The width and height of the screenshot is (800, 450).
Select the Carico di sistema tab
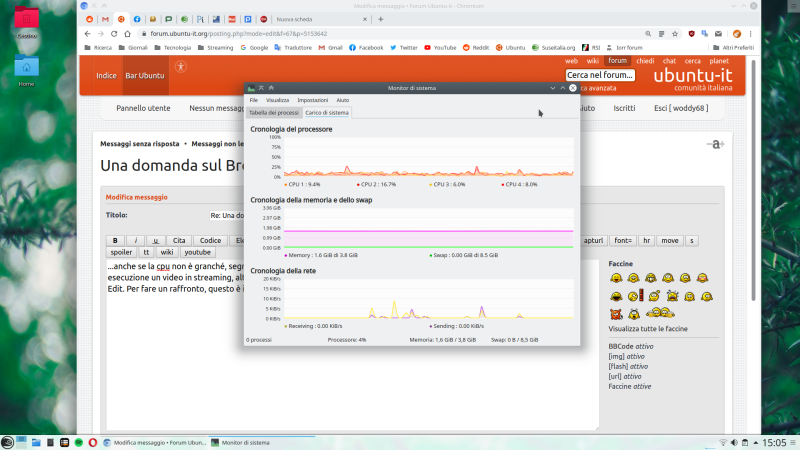pos(327,113)
